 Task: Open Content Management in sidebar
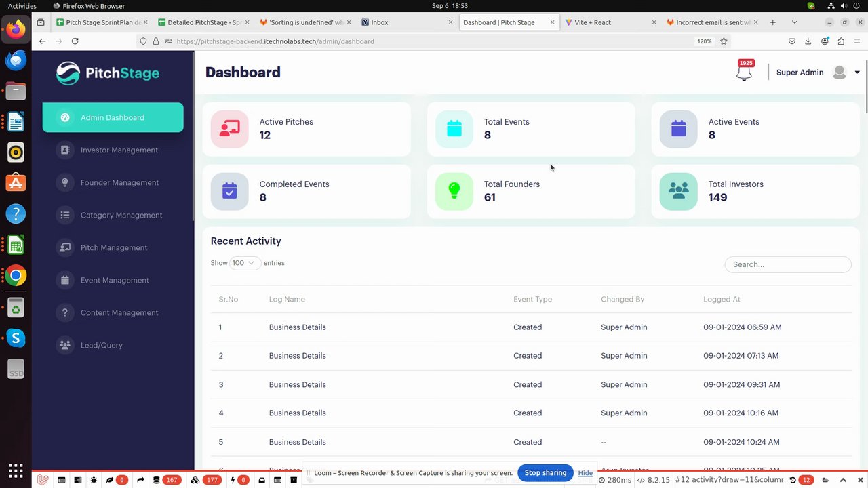click(x=113, y=312)
